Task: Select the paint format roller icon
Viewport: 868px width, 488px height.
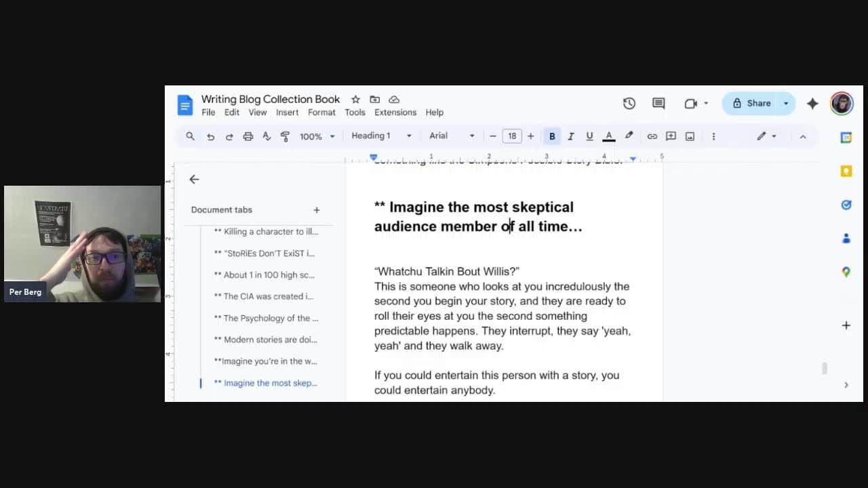Action: [x=285, y=136]
